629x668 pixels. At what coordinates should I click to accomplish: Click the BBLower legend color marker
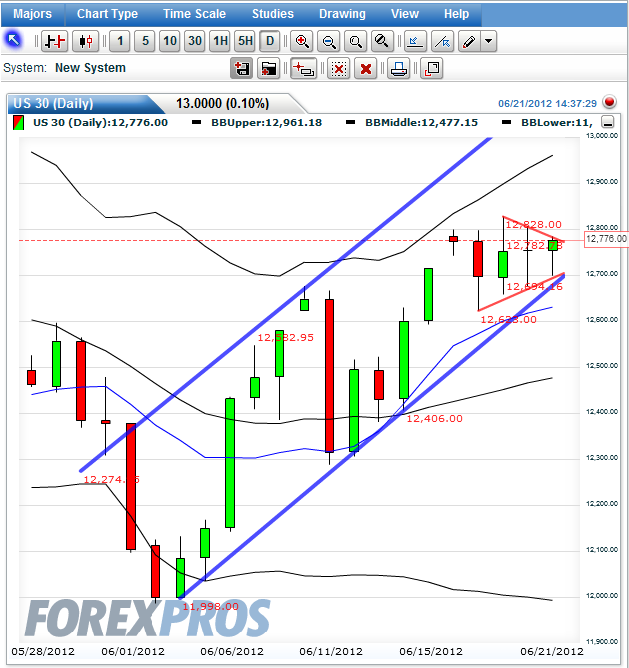click(506, 123)
